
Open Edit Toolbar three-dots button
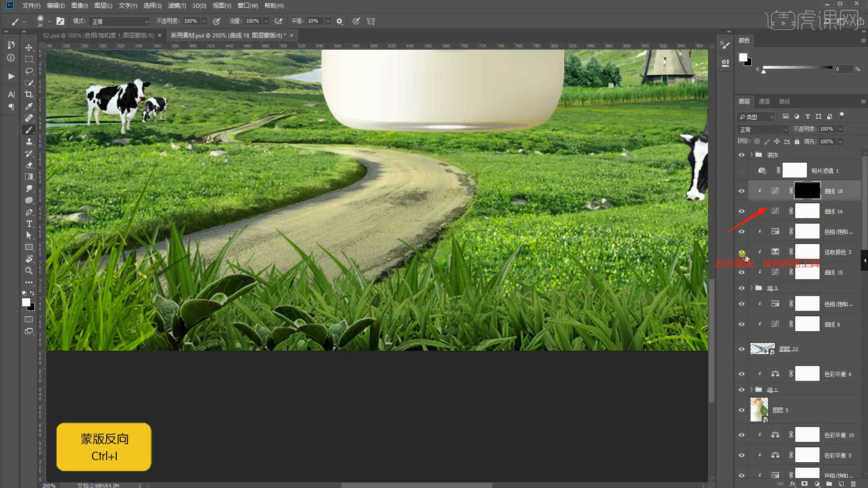pyautogui.click(x=29, y=282)
